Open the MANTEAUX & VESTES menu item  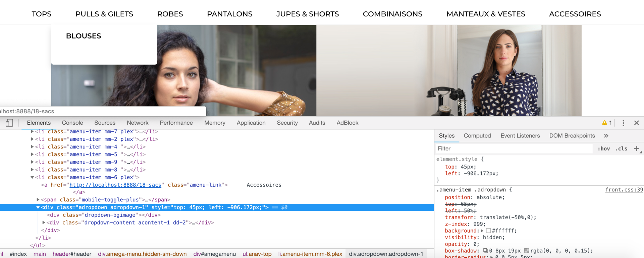[x=486, y=14]
